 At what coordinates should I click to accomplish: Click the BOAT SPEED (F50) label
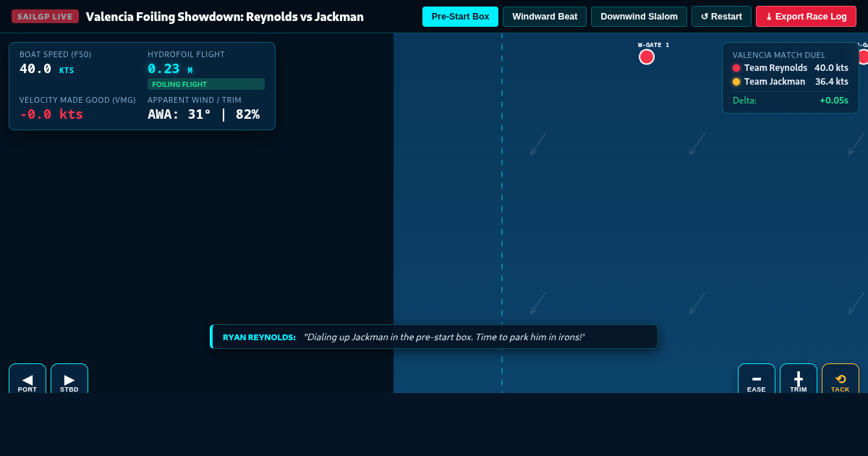(x=56, y=54)
